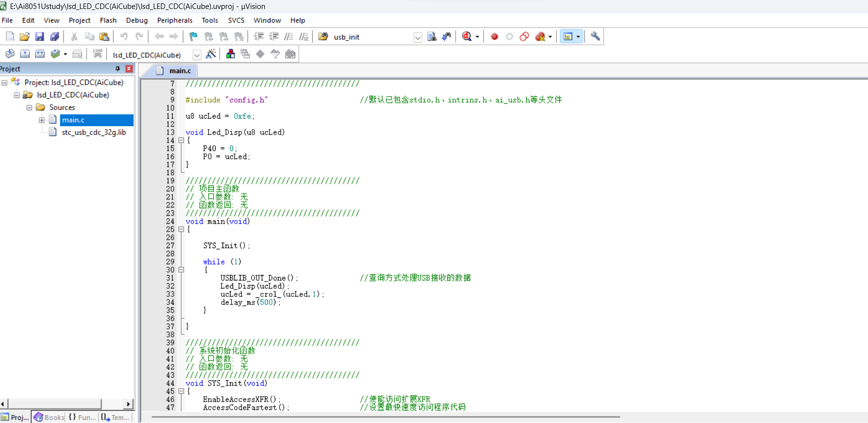Collapse the Sources group node
The image size is (868, 423).
[29, 108]
